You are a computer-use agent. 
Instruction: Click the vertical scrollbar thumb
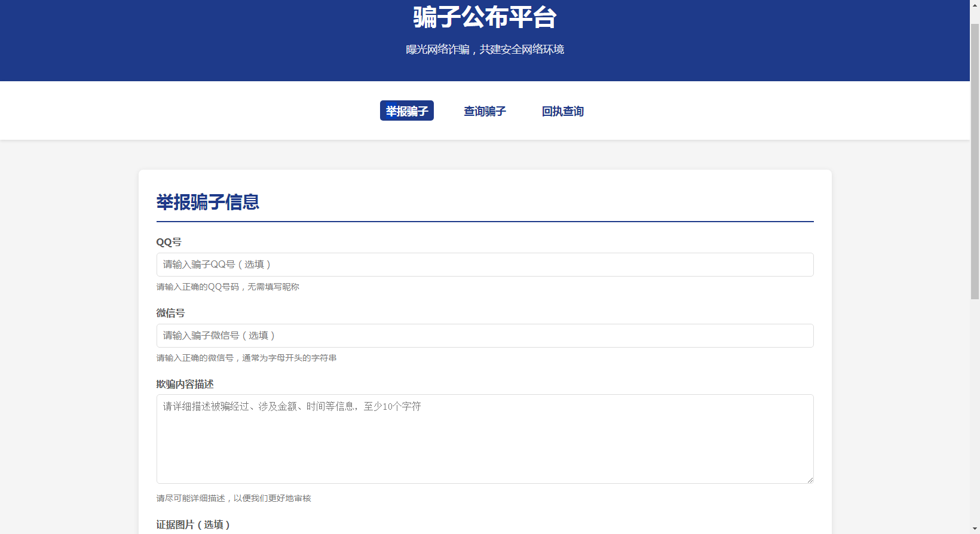coord(975,161)
